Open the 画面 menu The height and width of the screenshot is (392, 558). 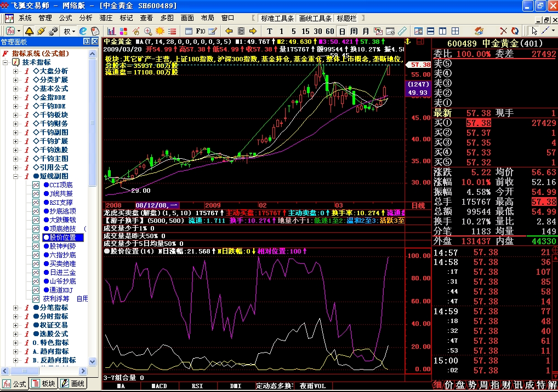[187, 18]
